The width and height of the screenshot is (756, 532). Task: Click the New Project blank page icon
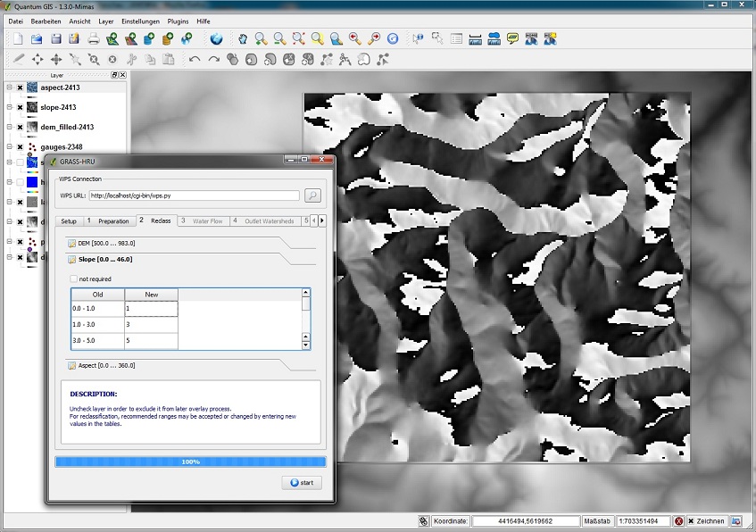click(17, 38)
